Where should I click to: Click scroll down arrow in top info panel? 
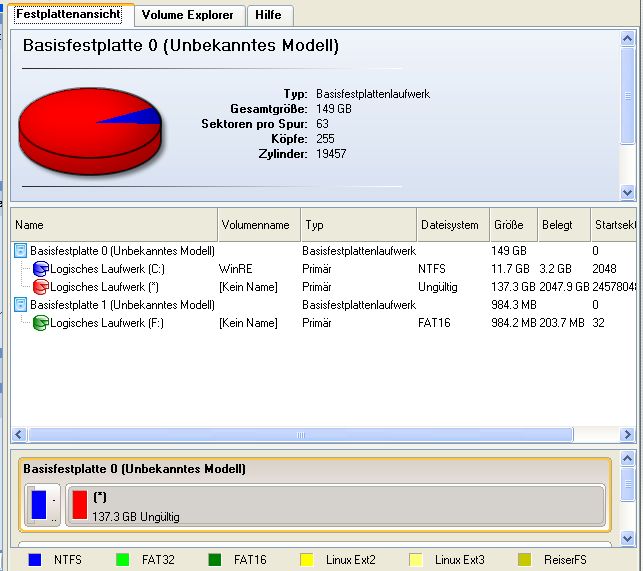[627, 192]
